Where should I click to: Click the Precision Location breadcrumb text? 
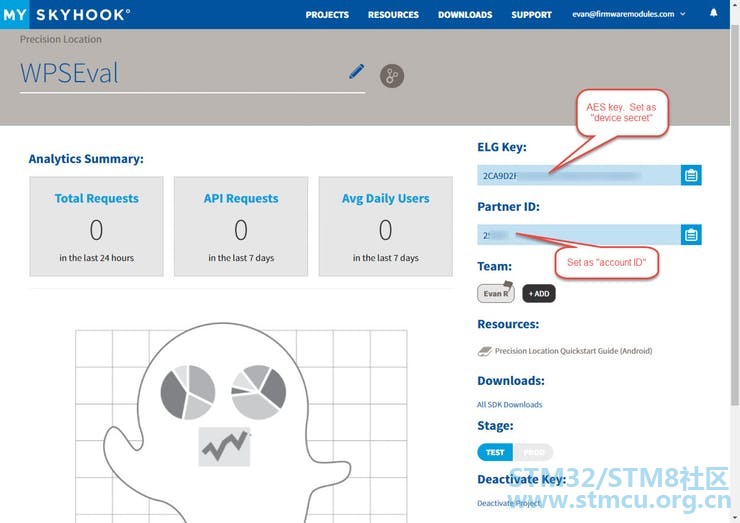tap(60, 39)
